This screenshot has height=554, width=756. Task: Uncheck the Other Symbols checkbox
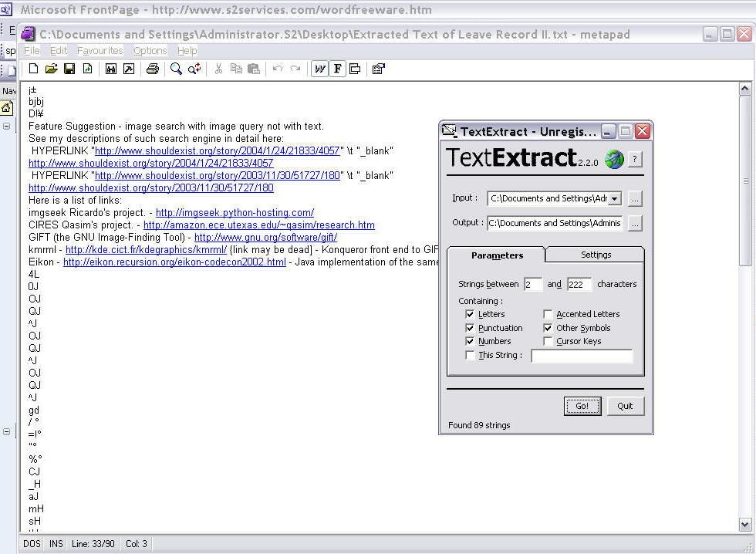click(x=548, y=328)
